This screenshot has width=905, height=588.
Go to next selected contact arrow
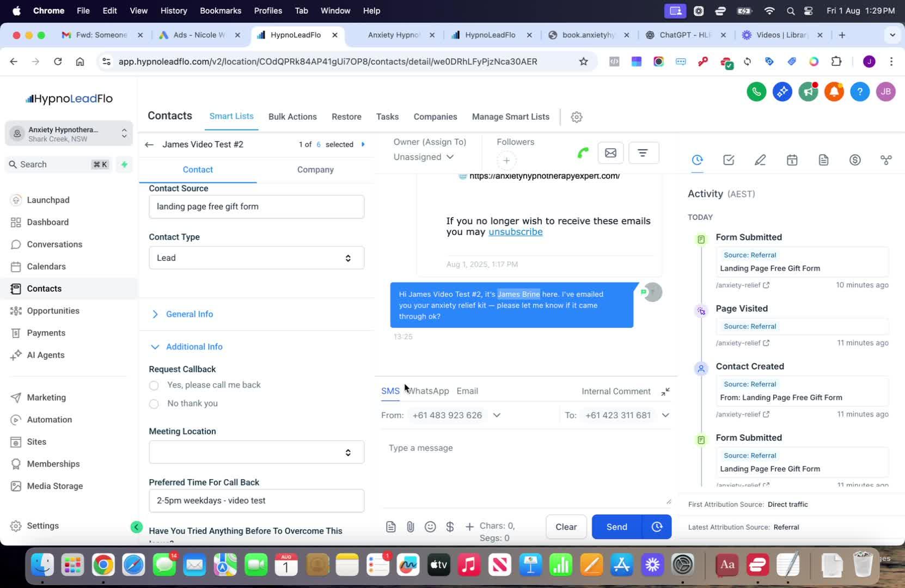[363, 145]
